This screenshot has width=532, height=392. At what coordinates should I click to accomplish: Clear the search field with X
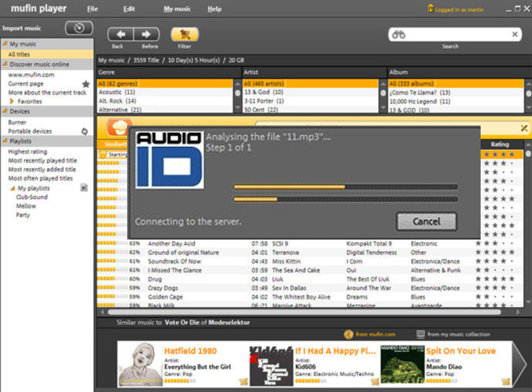515,35
